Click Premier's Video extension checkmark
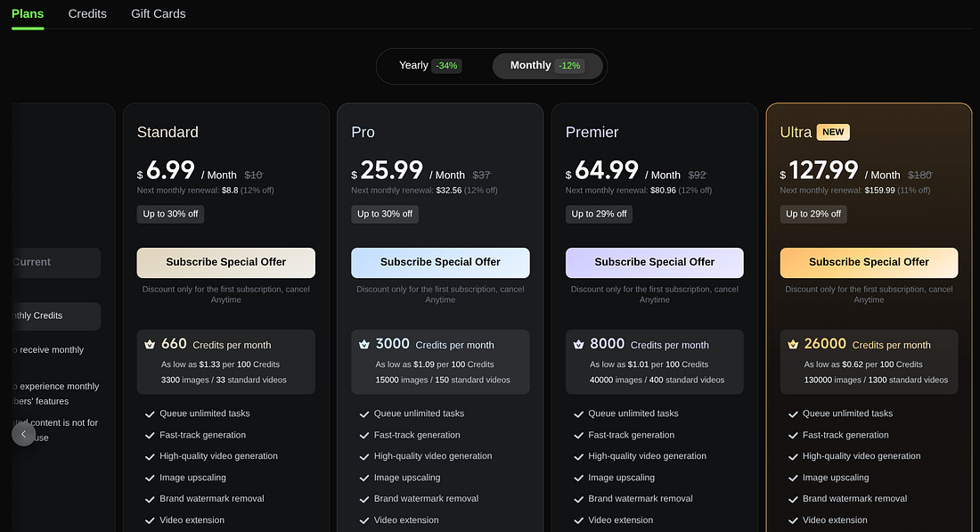Image resolution: width=980 pixels, height=532 pixels. point(579,520)
